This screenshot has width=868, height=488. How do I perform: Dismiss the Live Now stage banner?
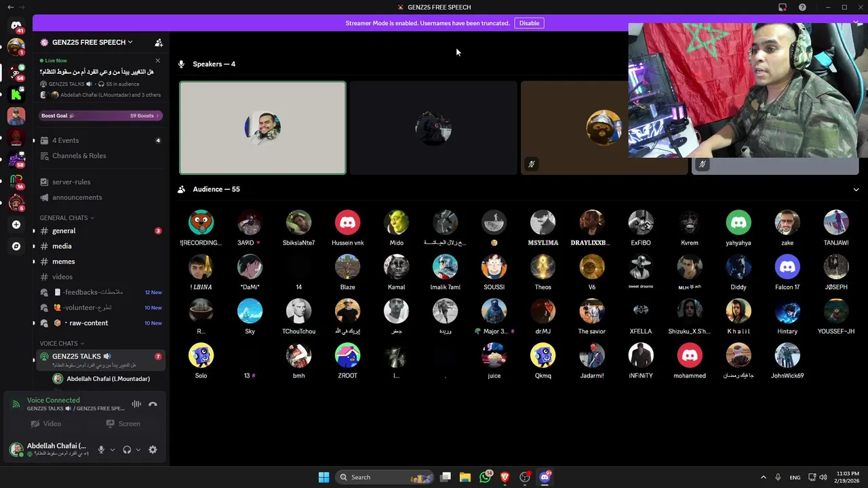click(157, 60)
